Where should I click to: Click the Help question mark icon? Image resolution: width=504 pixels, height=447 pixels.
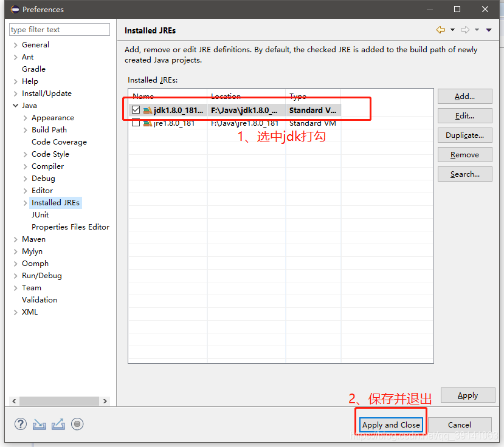pyautogui.click(x=21, y=424)
